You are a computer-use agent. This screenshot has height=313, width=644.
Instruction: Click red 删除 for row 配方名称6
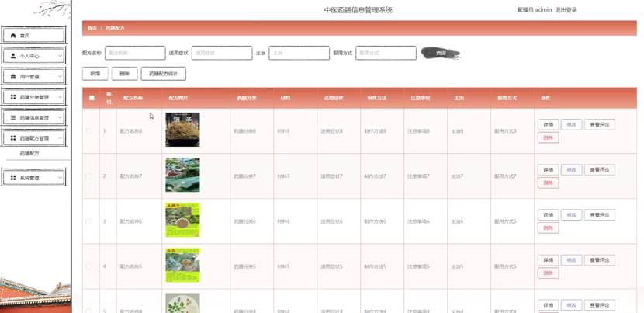click(x=549, y=228)
